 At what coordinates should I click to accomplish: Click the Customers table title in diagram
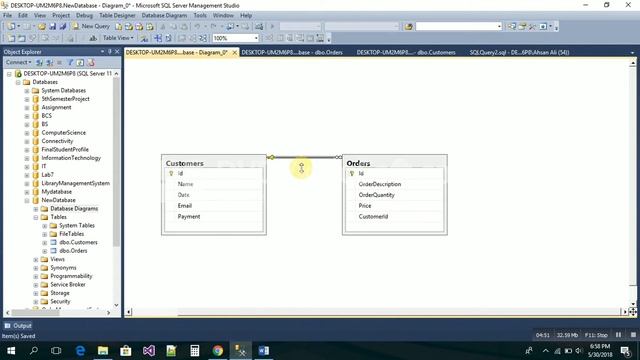click(x=184, y=163)
